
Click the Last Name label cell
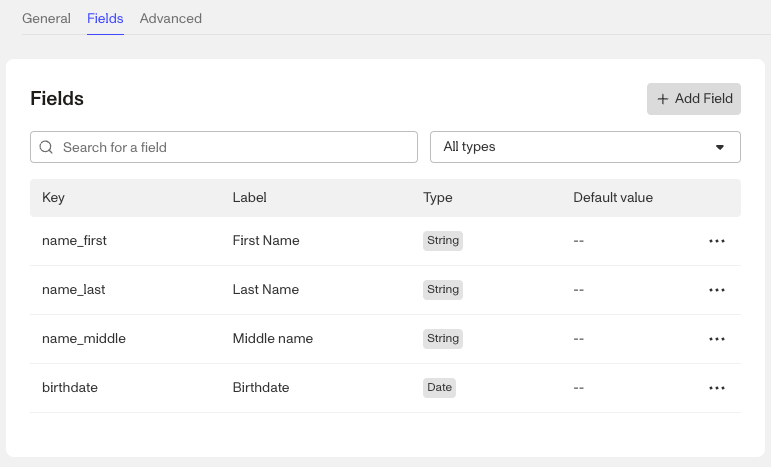(266, 290)
